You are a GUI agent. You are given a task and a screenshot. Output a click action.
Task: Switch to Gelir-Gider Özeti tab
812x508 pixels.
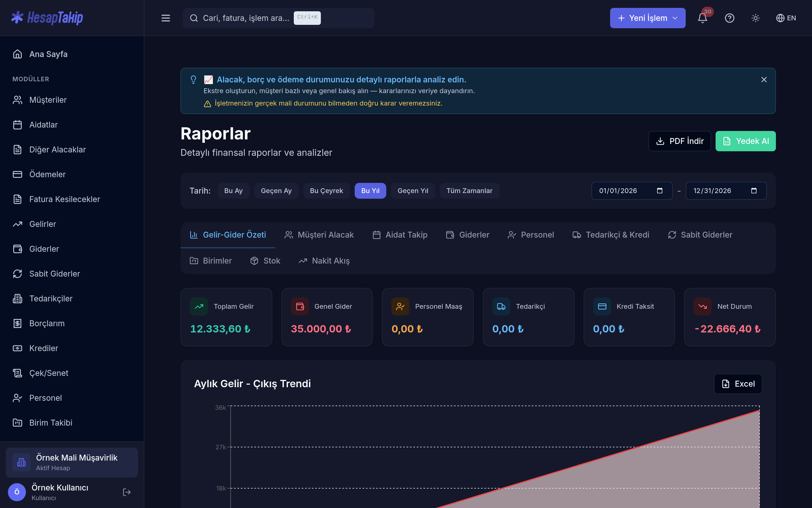[x=228, y=235]
